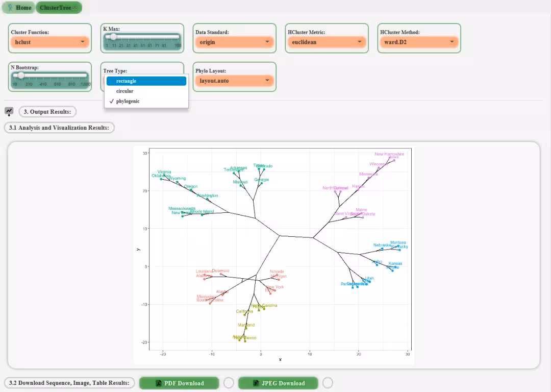Click the dropdown arrow on HCluster Method

[452, 42]
